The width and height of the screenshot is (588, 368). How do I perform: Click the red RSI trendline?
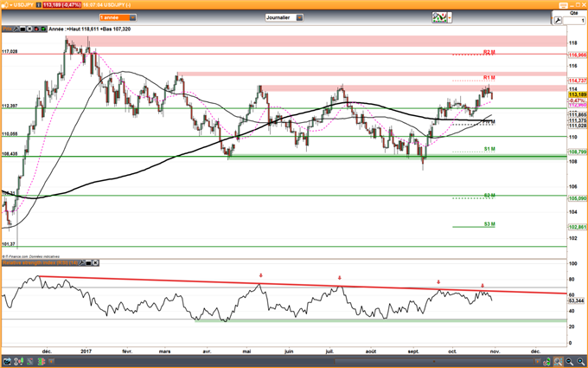[x=302, y=285]
